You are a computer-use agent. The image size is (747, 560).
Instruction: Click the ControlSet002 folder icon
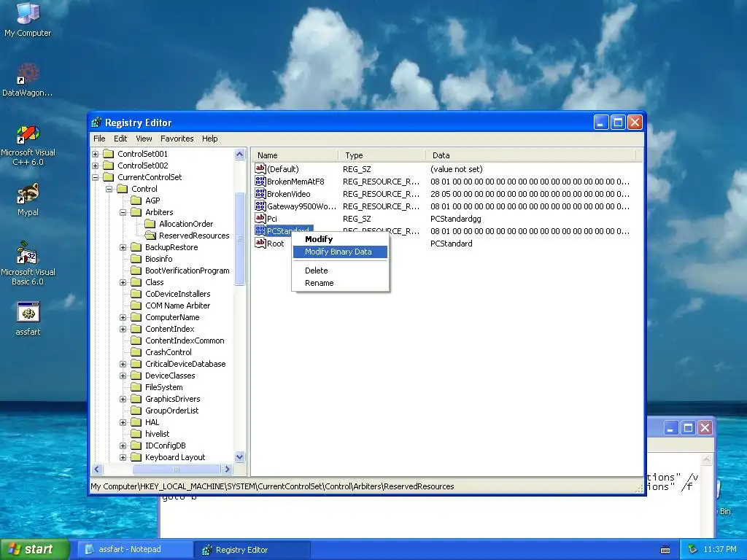109,166
